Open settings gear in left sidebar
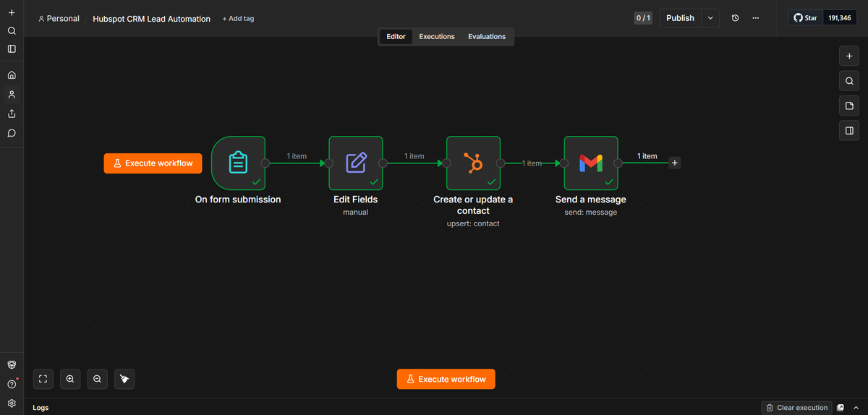The width and height of the screenshot is (868, 415). [x=12, y=403]
